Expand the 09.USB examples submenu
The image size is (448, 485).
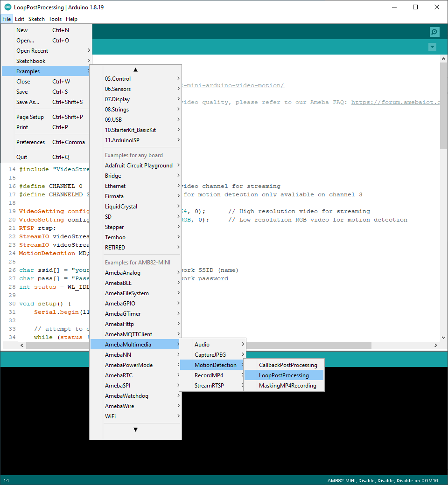[136, 119]
